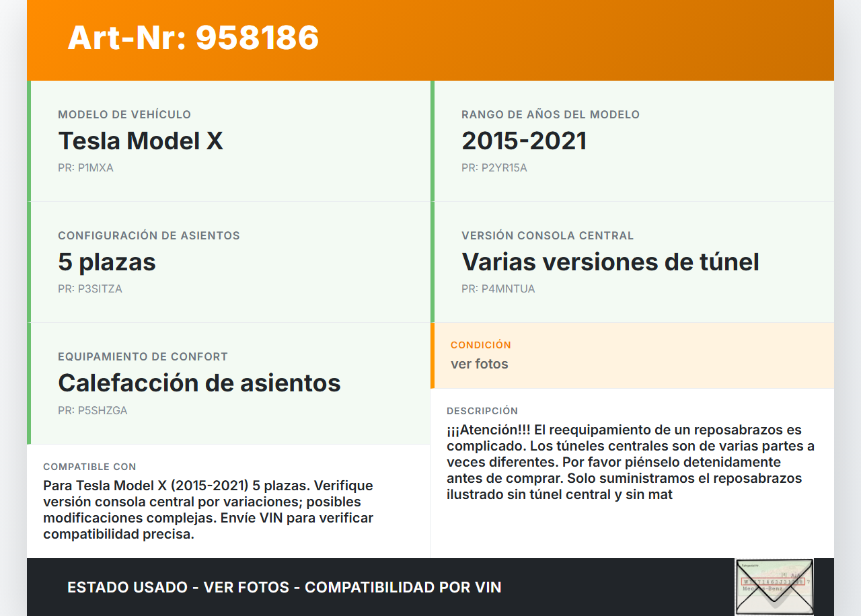Viewport: 861px width, 616px height.
Task: Click Calefacción de asientos value
Action: [199, 383]
